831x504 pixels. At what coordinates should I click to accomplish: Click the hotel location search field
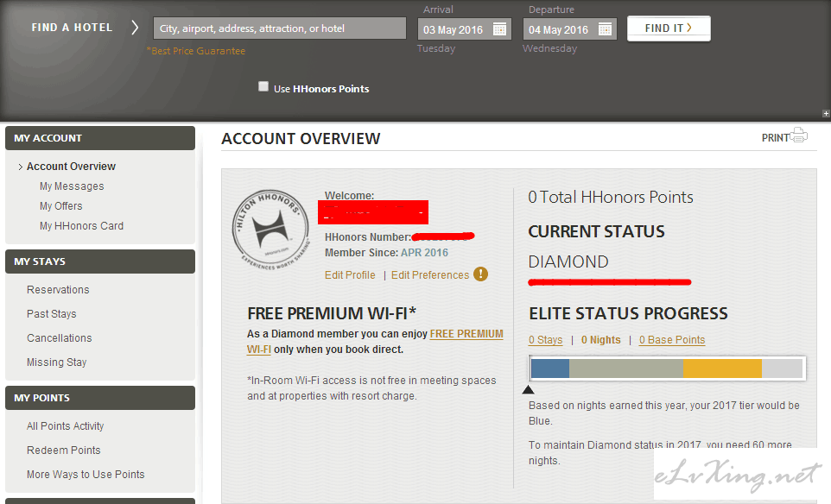tap(280, 28)
